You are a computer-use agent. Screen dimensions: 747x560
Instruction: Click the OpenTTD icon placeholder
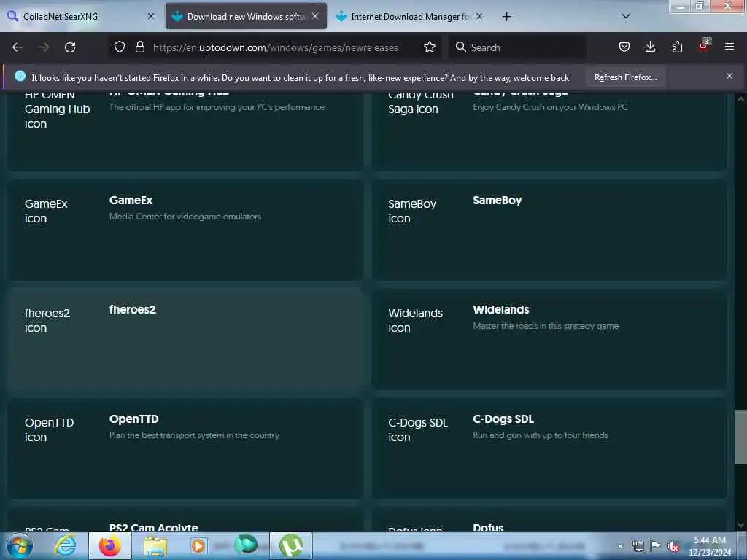coord(49,429)
